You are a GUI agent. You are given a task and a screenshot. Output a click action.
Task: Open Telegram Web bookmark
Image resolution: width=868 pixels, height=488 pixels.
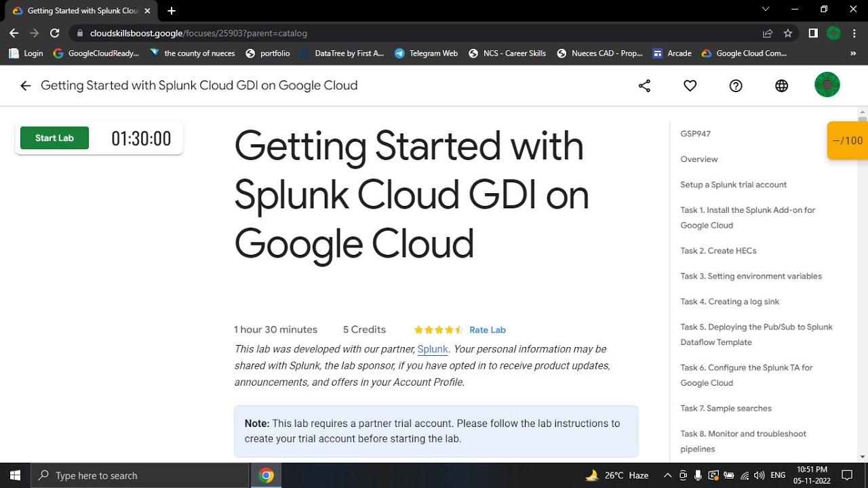[x=427, y=53]
